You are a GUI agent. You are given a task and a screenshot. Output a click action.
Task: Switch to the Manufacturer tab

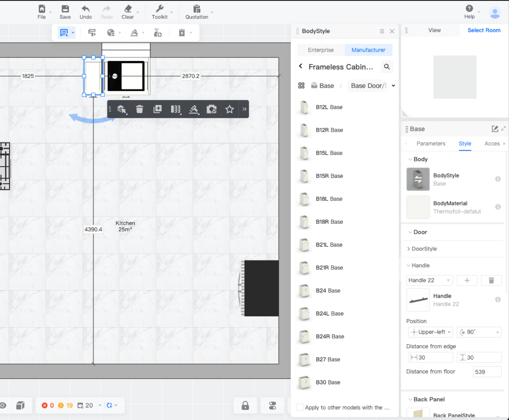368,50
